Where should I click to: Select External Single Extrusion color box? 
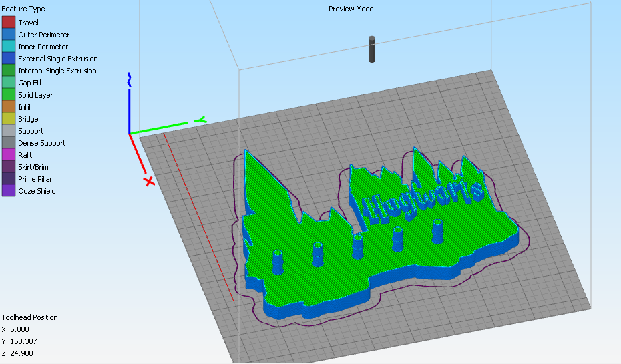point(9,58)
